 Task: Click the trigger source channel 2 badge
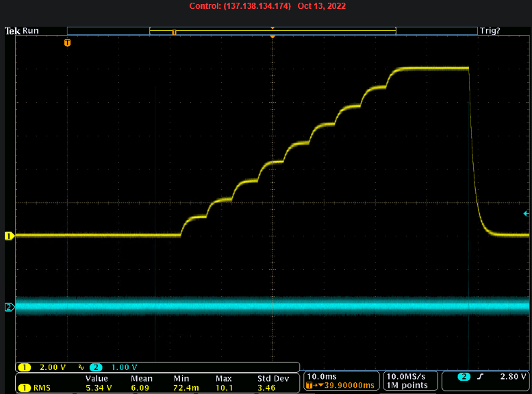coord(464,377)
